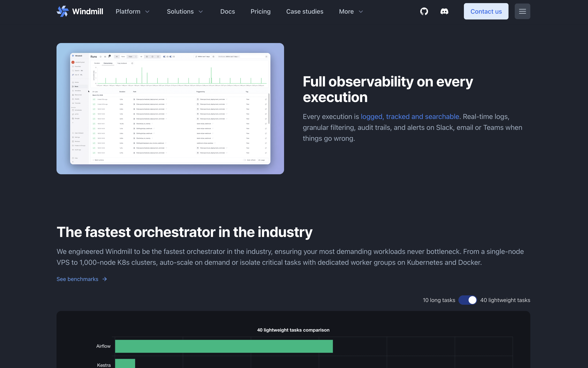Click the Windmill logo in the navbar
The image size is (588, 368).
click(80, 11)
